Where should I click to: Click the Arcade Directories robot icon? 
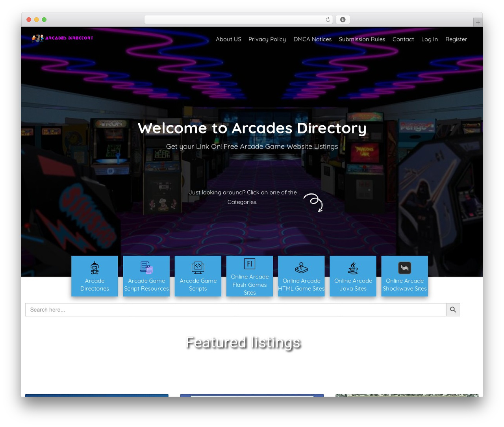[x=94, y=268]
